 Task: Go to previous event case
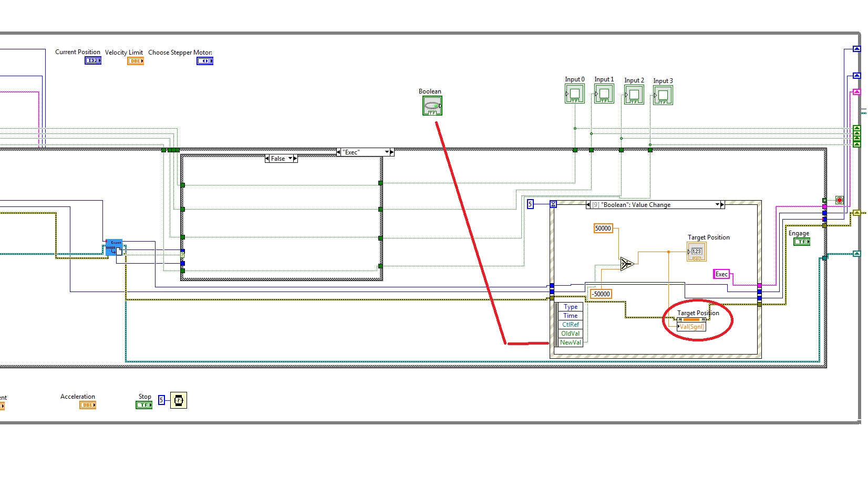[x=588, y=205]
